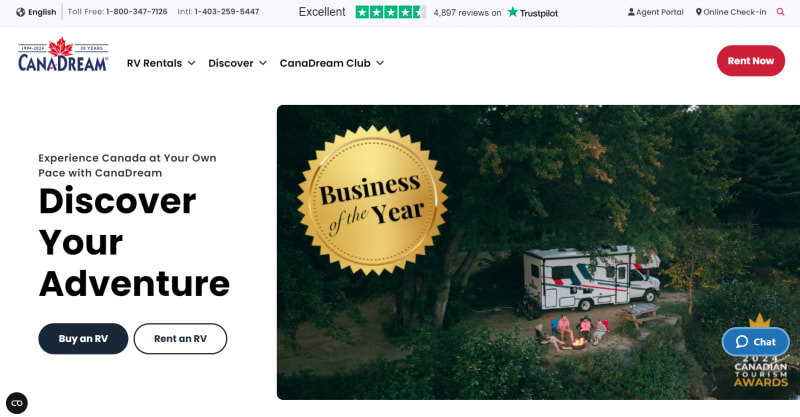Click the Buy an RV button
This screenshot has height=417, width=800.
83,338
